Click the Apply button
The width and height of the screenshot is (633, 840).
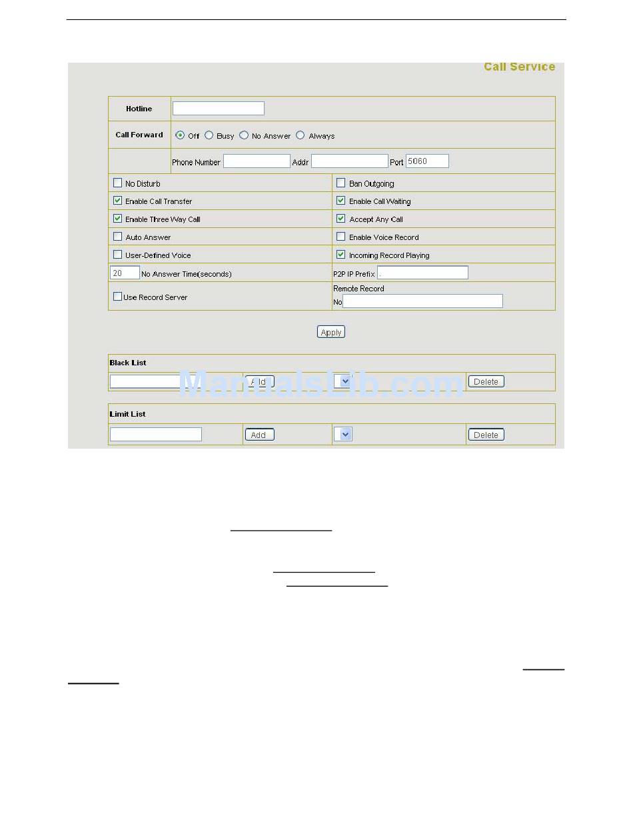(x=331, y=332)
